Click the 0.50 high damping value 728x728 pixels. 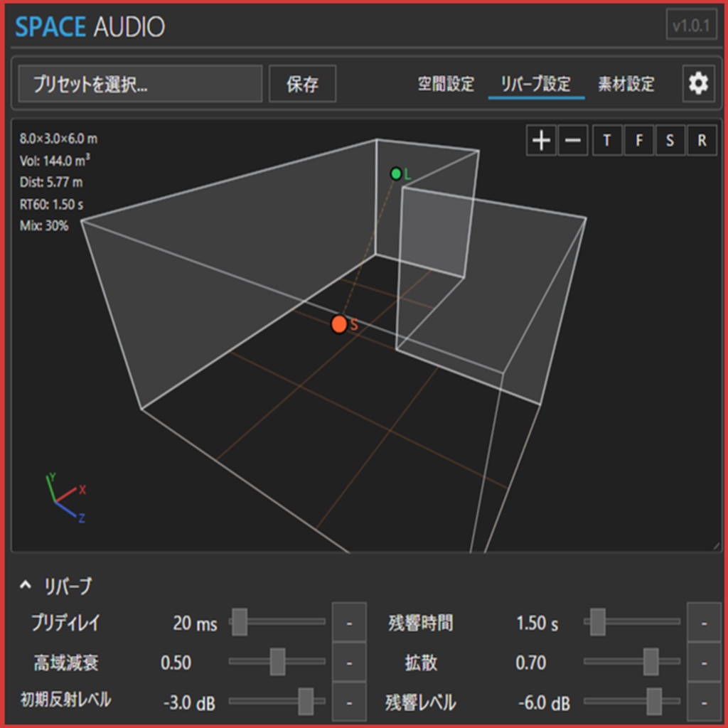pyautogui.click(x=176, y=663)
